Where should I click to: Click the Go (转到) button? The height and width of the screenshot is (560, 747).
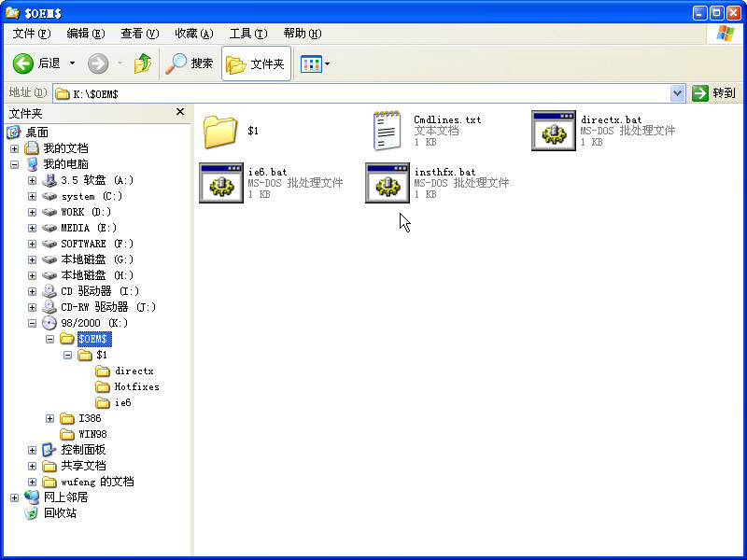(714, 93)
